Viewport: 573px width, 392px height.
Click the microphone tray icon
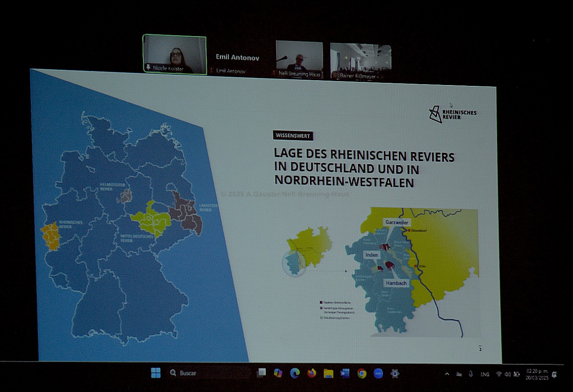(x=471, y=374)
